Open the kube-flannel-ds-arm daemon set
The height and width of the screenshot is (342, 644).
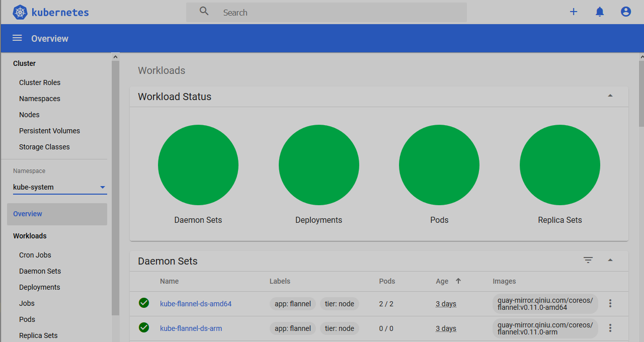191,328
